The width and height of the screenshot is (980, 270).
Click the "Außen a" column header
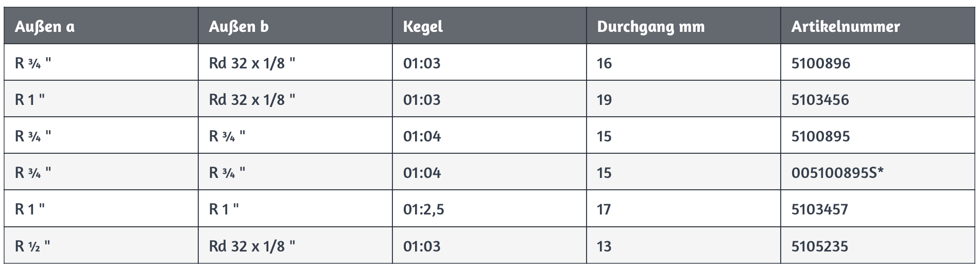pyautogui.click(x=45, y=27)
